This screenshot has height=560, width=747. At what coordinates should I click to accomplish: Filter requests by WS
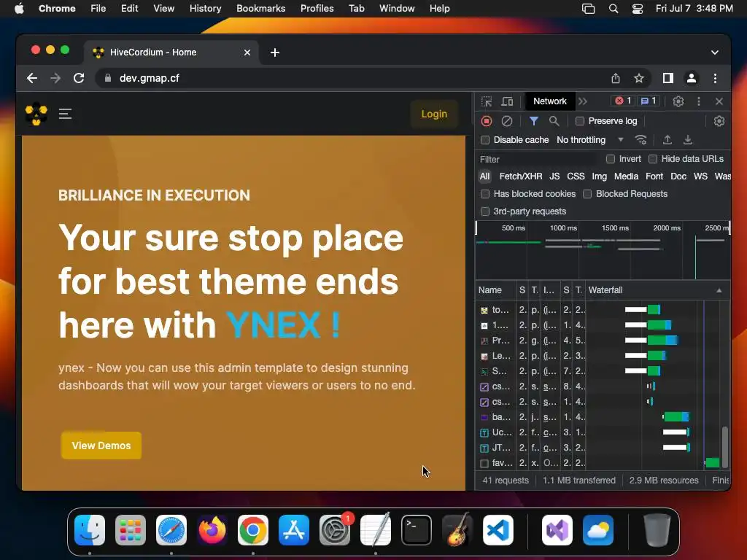coord(700,176)
